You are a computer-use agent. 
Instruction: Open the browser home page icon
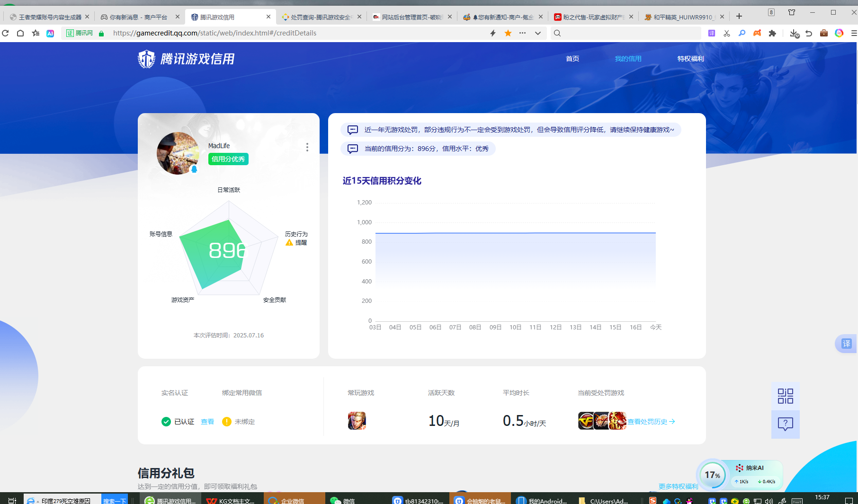tap(20, 33)
